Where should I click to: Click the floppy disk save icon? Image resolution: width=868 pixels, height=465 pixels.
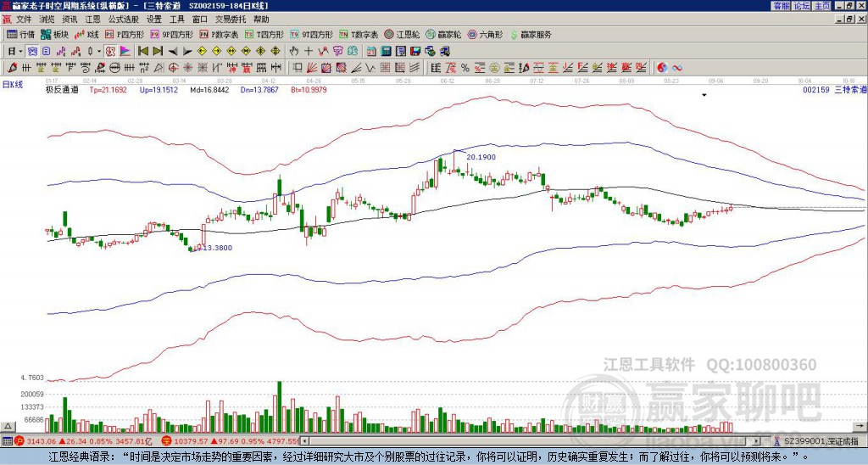point(415,51)
